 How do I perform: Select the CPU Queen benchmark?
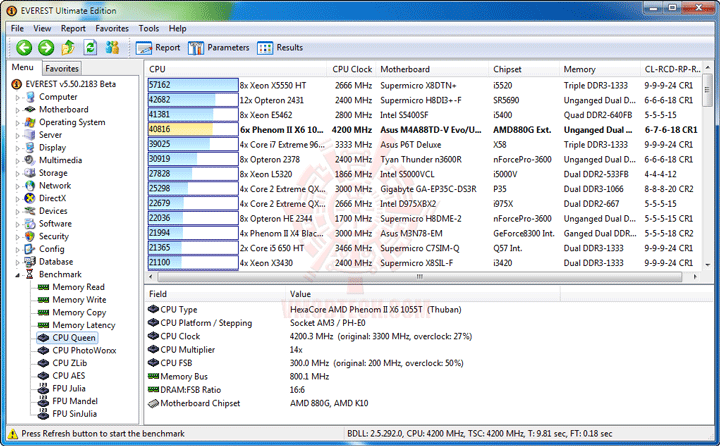74,338
